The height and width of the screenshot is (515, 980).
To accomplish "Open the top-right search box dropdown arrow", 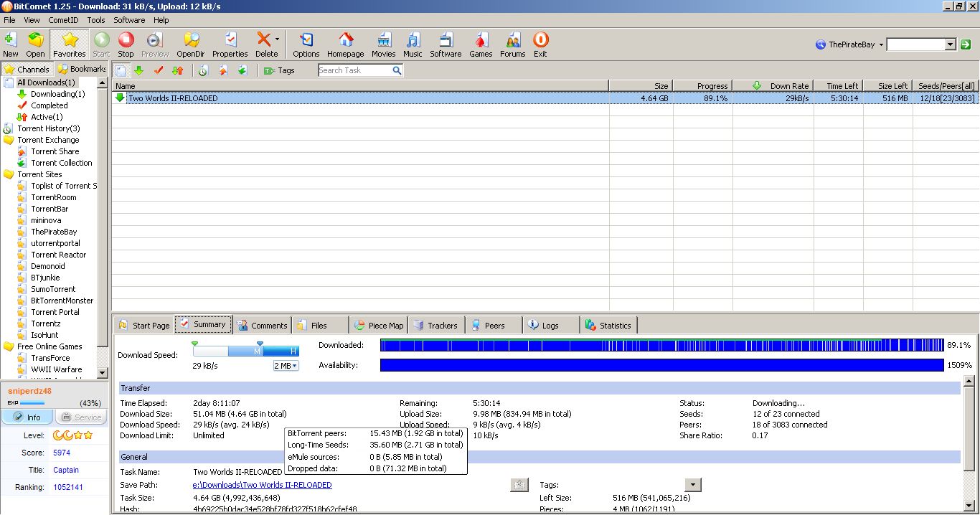I will point(951,44).
